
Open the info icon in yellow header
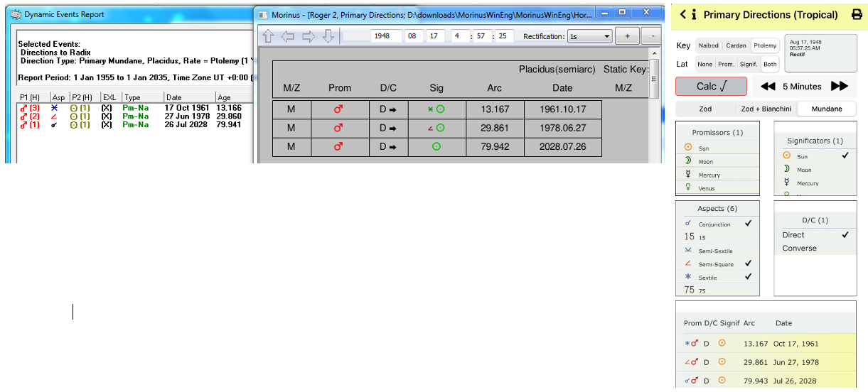click(694, 14)
